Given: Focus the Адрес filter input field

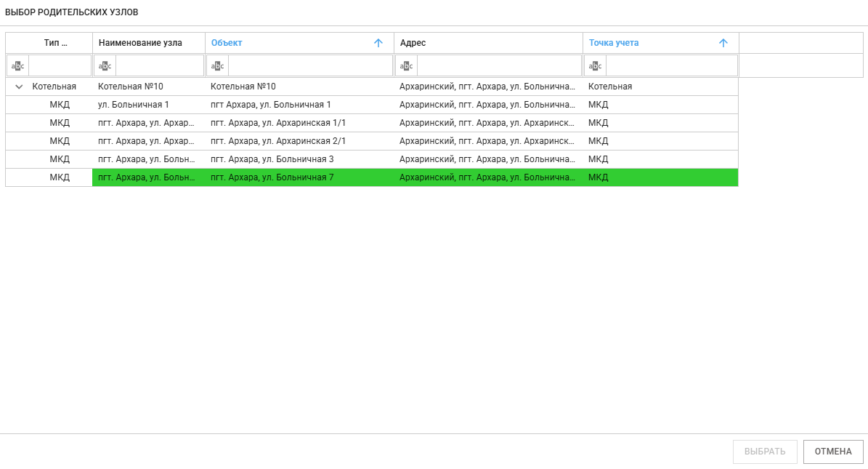Looking at the screenshot, I should coord(499,66).
